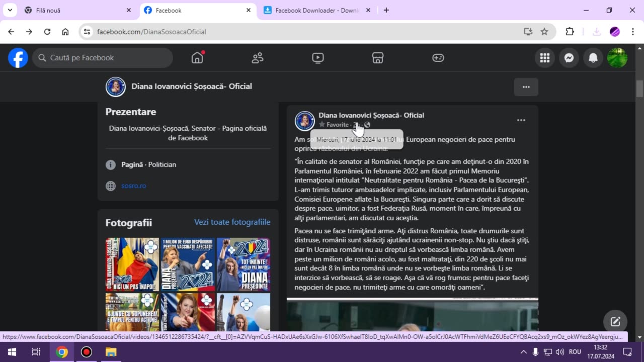644x362 pixels.
Task: Click the screen recorder taskbar icon
Action: pyautogui.click(x=87, y=352)
